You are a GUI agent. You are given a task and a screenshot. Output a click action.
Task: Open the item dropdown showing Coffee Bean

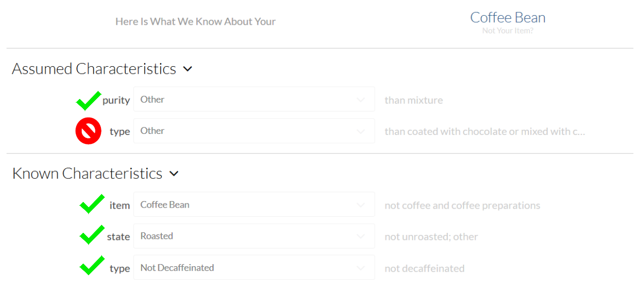click(x=254, y=205)
